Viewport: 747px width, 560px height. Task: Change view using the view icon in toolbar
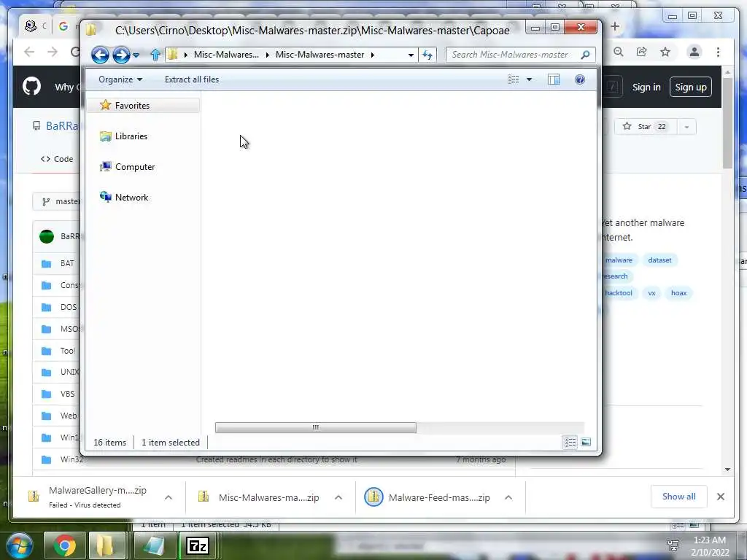coord(513,79)
